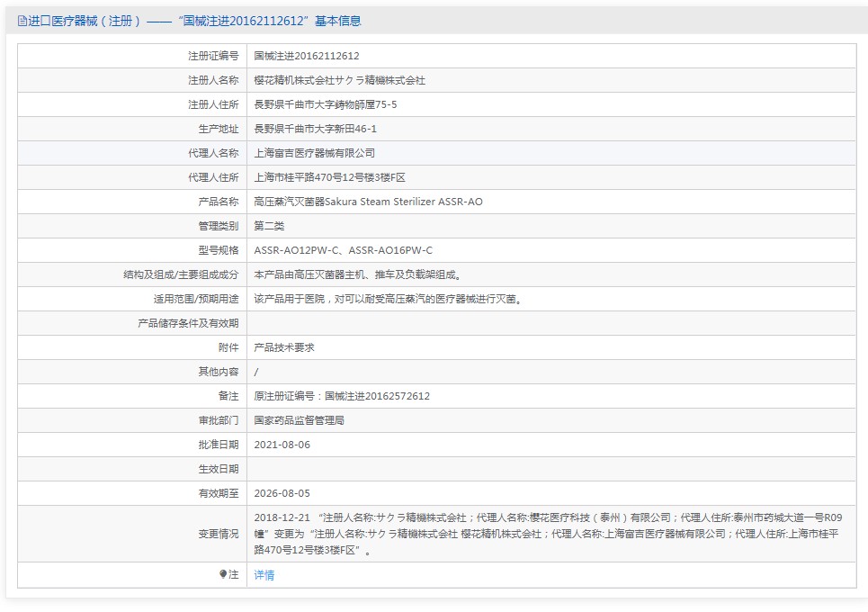Click the 变更情况 label

coord(218,534)
